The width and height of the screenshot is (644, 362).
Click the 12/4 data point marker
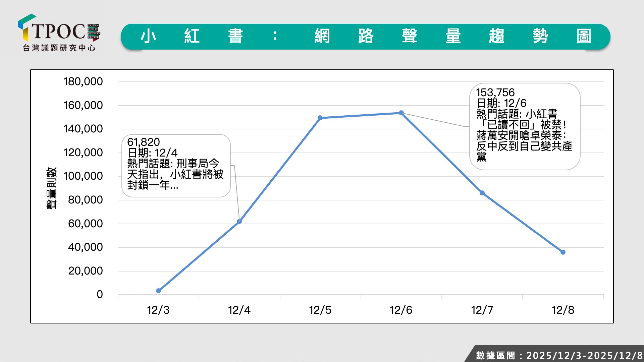[x=239, y=222]
